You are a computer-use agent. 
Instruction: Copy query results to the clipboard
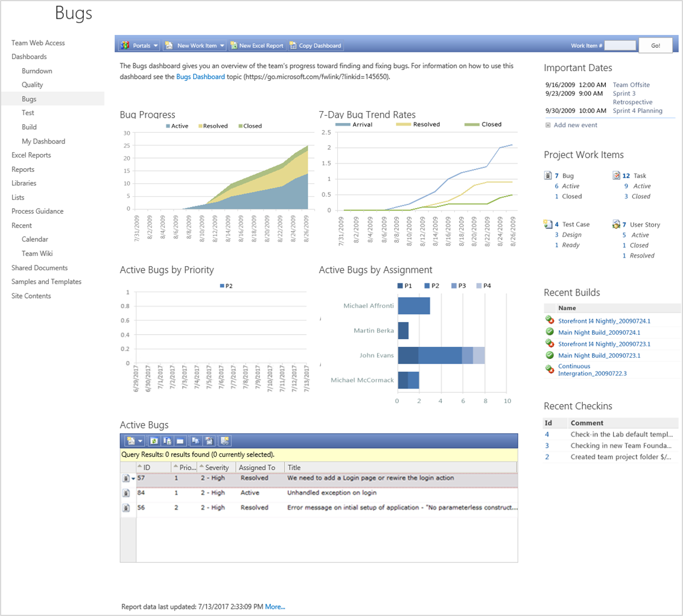197,440
